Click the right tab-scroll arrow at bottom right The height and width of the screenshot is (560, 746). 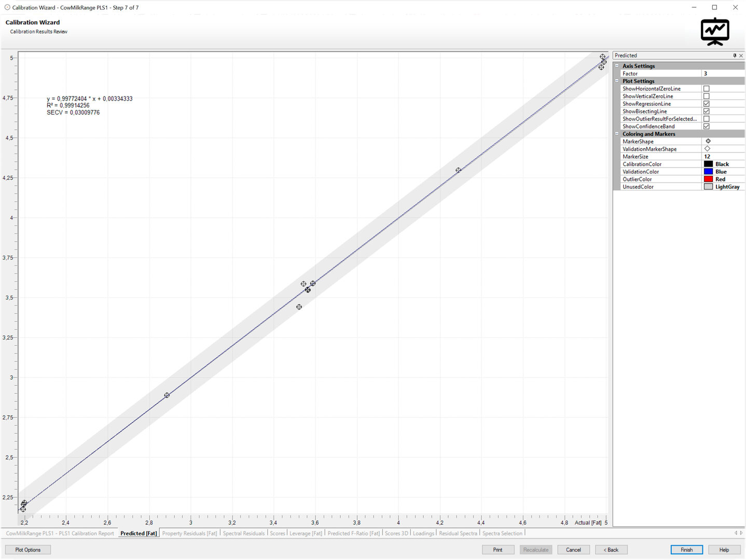(741, 533)
